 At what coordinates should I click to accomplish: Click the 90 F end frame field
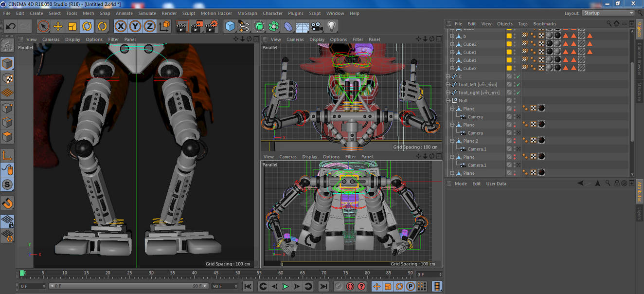(x=224, y=286)
